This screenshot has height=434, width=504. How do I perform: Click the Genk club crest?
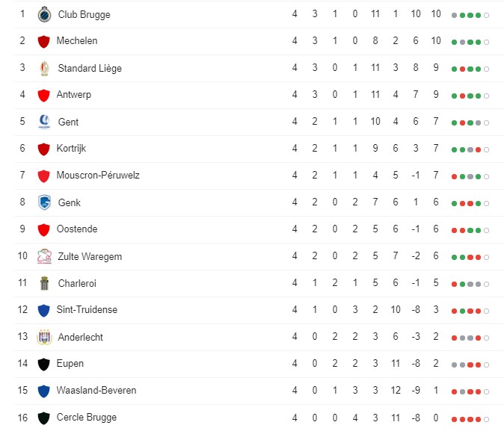pyautogui.click(x=44, y=202)
